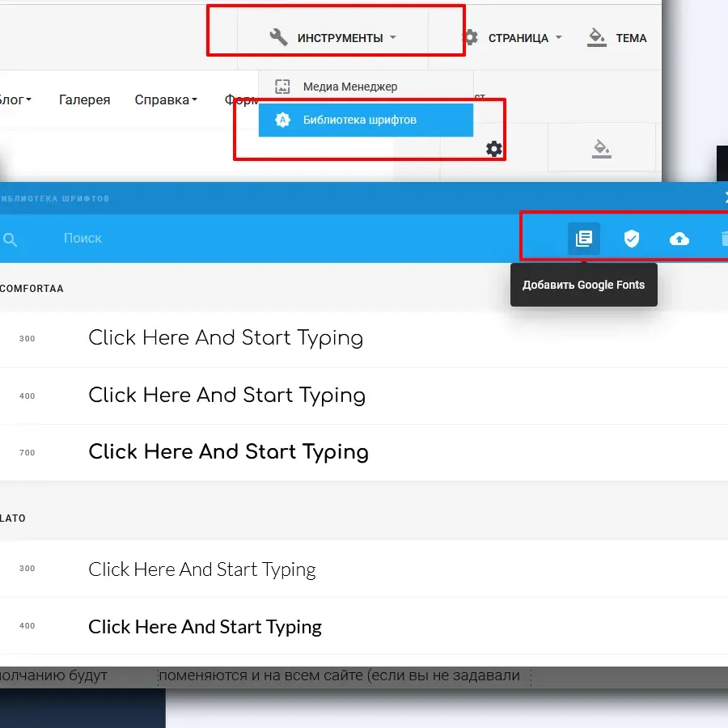Expand the Блог navigation dropdown

(x=15, y=100)
